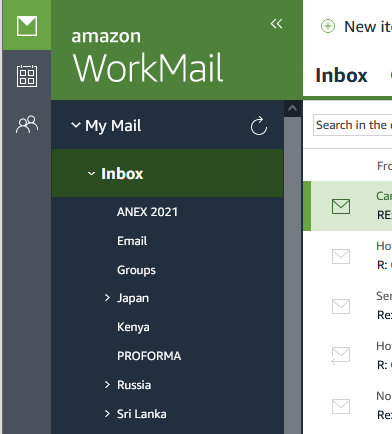Screen dimensions: 392x434
Task: Collapse the Inbox folder tree
Action: [91, 174]
